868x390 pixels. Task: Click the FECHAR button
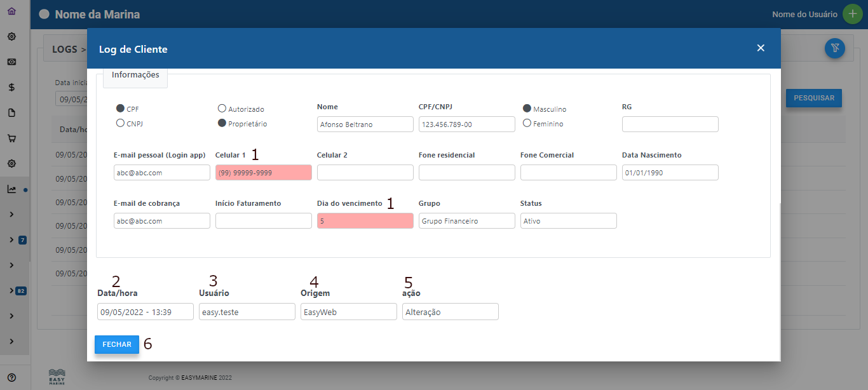click(x=117, y=344)
